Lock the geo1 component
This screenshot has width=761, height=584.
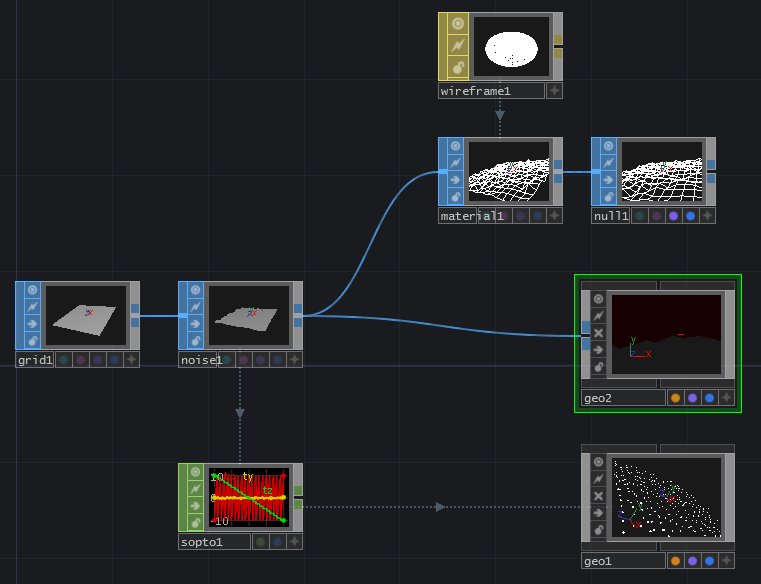598,531
